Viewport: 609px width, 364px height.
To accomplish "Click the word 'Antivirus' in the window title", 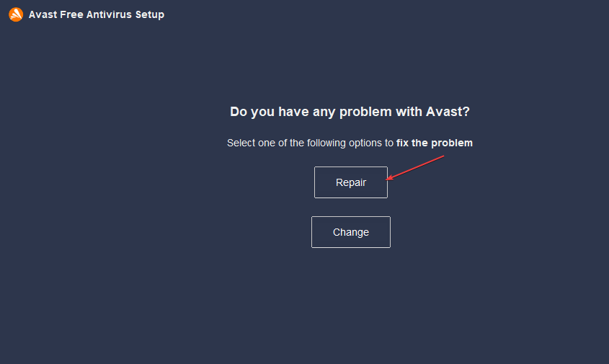I will pos(109,14).
